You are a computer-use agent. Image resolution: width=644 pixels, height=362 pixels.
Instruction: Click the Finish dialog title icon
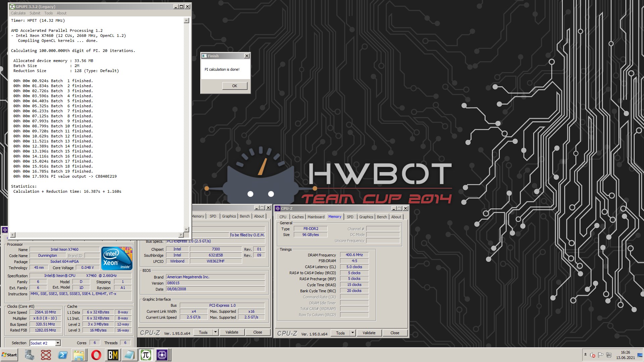(x=204, y=56)
